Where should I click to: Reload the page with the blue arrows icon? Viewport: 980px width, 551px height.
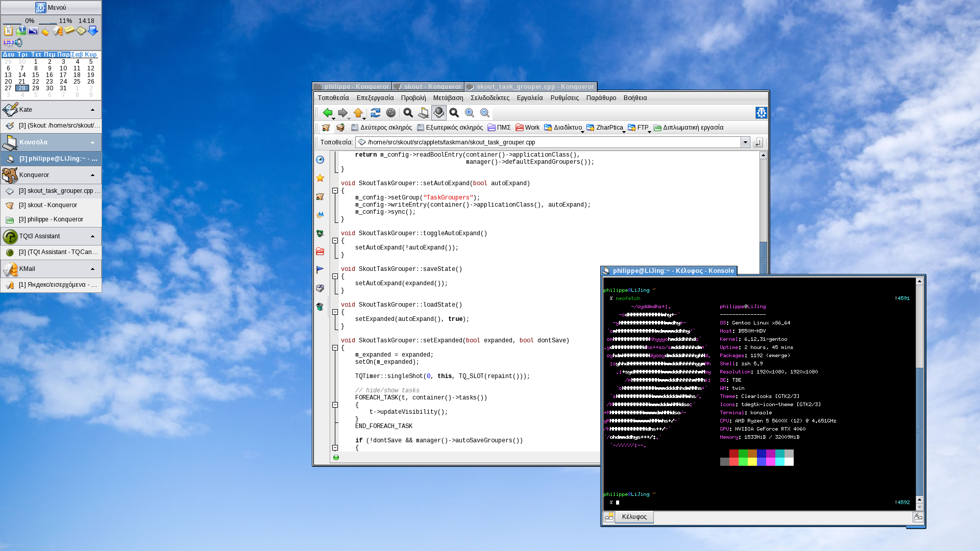376,113
